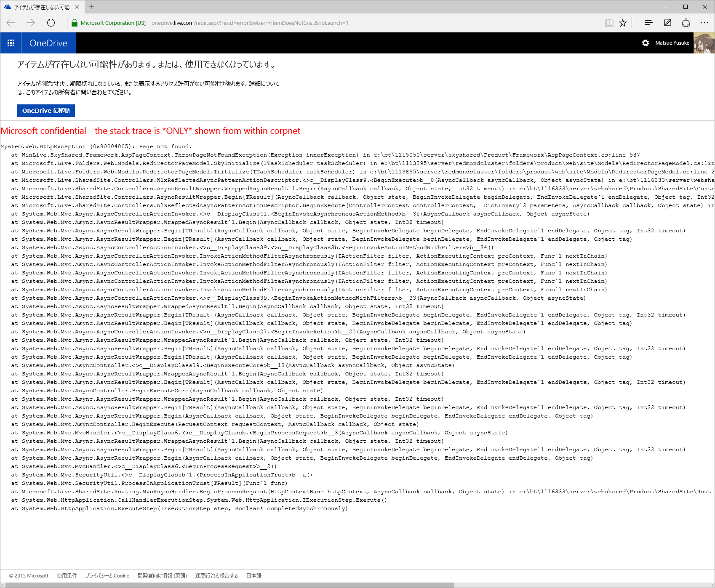Refresh the page with reload icon

point(51,23)
